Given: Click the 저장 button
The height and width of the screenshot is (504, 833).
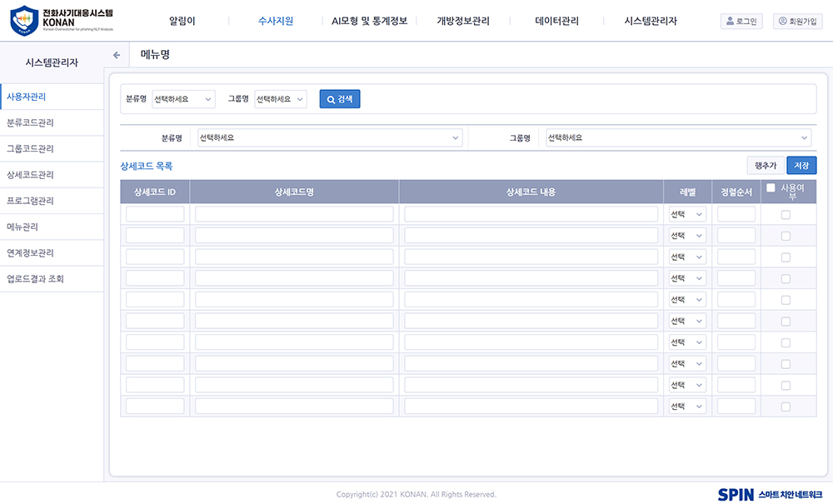Looking at the screenshot, I should pyautogui.click(x=801, y=166).
